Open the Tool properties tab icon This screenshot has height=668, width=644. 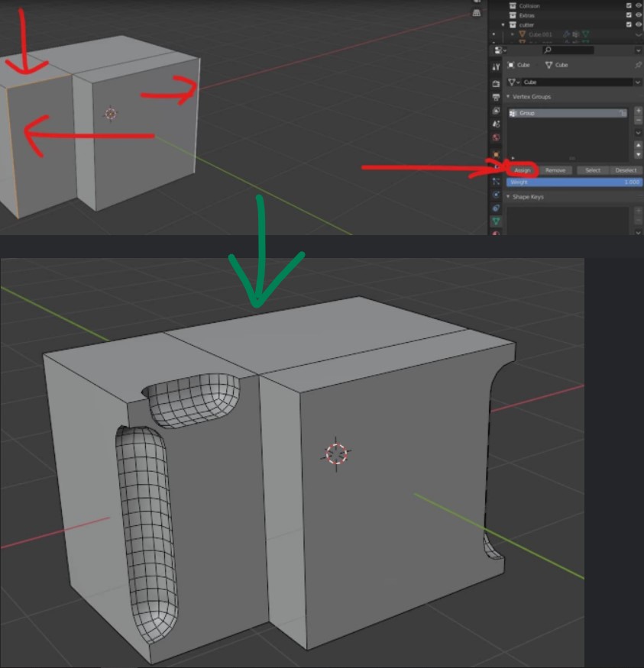[x=496, y=67]
